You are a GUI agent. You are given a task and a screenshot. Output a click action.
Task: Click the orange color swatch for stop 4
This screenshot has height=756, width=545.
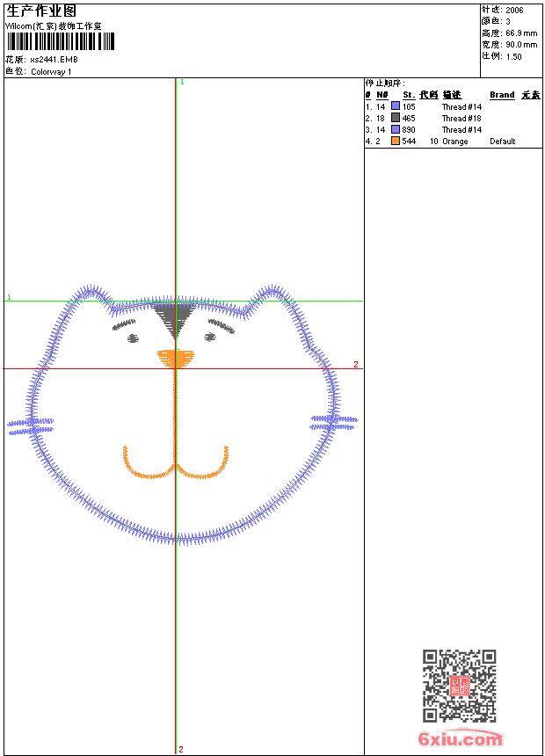pos(396,141)
